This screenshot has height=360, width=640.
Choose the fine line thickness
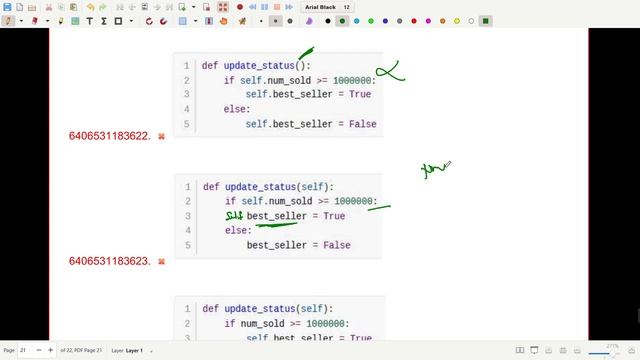[261, 21]
